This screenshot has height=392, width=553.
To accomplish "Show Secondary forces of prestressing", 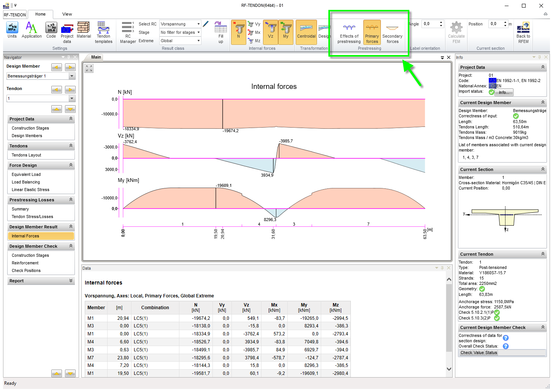I will (392, 33).
